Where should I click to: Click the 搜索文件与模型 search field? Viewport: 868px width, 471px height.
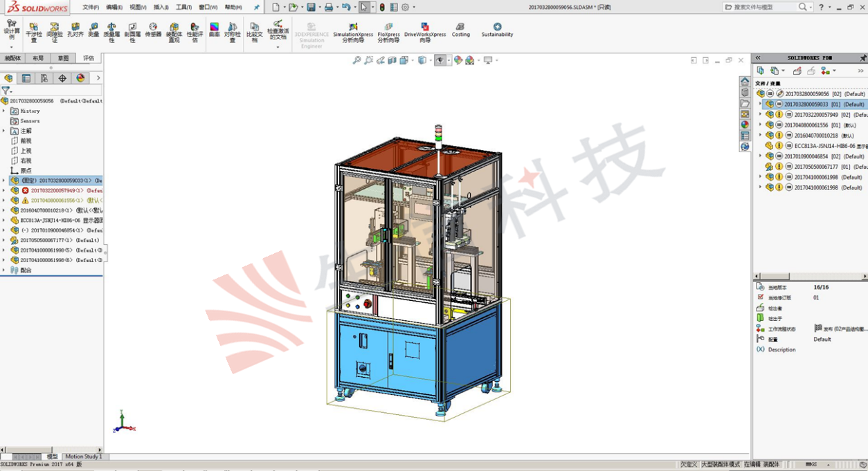click(765, 7)
